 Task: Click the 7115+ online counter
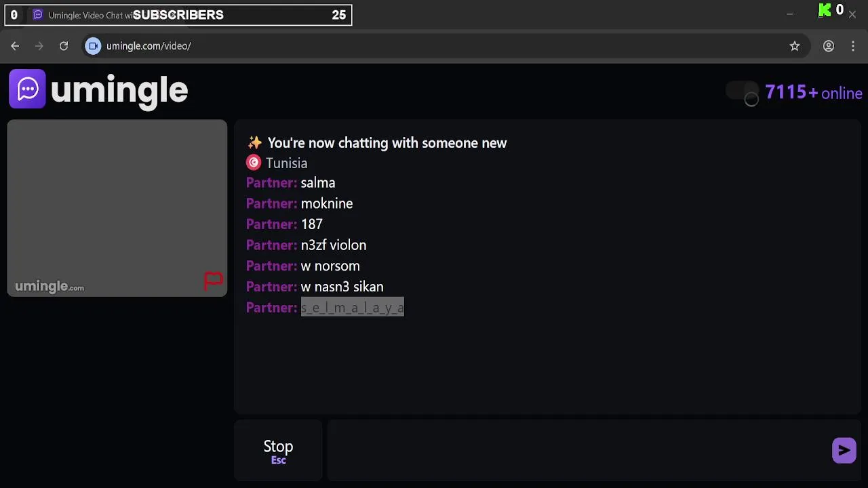(x=813, y=93)
